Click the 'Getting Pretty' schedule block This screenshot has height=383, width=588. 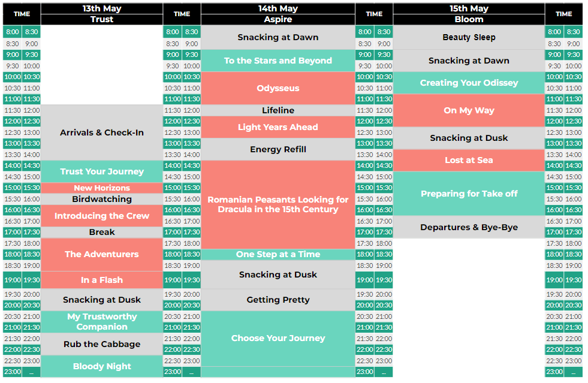pos(278,300)
